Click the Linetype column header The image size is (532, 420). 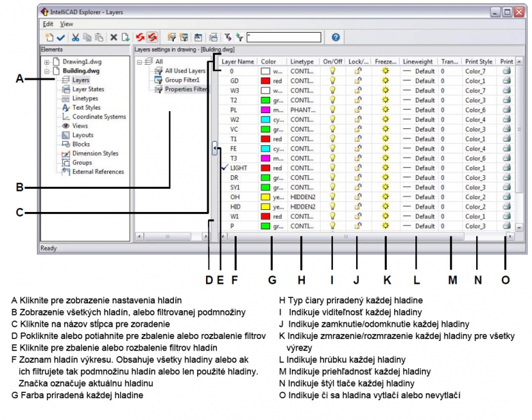coord(301,61)
